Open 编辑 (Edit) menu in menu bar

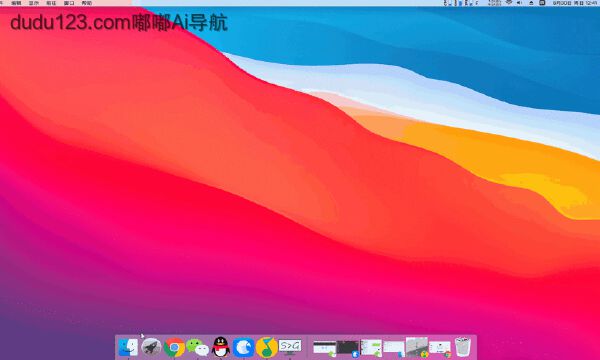tap(16, 3)
